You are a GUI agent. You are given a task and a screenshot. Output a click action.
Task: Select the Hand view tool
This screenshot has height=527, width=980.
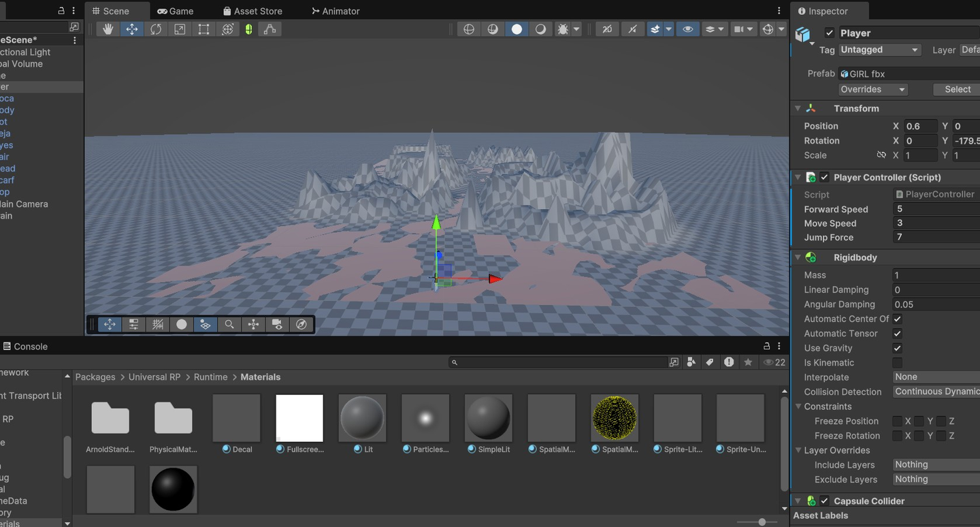click(x=108, y=29)
